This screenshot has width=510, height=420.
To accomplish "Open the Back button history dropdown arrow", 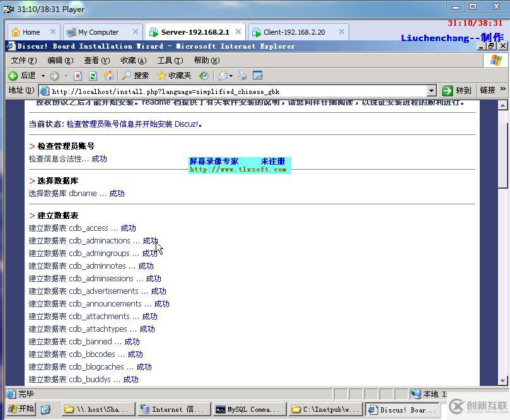I will pos(43,76).
